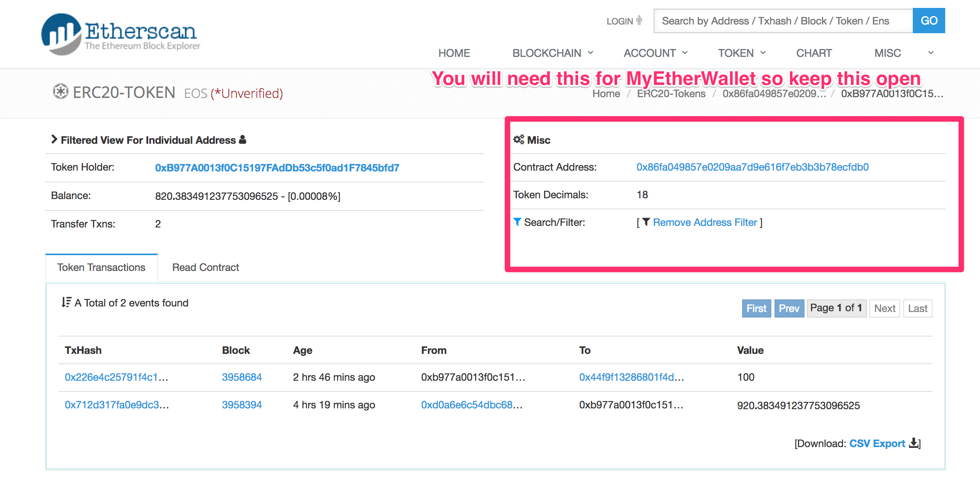Click the From column header
Screen dimensions: 980x485
point(434,350)
